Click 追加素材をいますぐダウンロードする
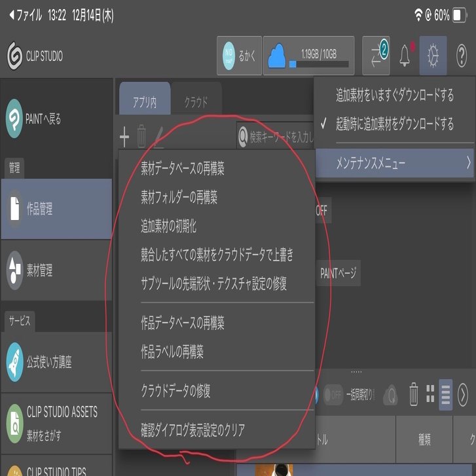 coord(395,95)
